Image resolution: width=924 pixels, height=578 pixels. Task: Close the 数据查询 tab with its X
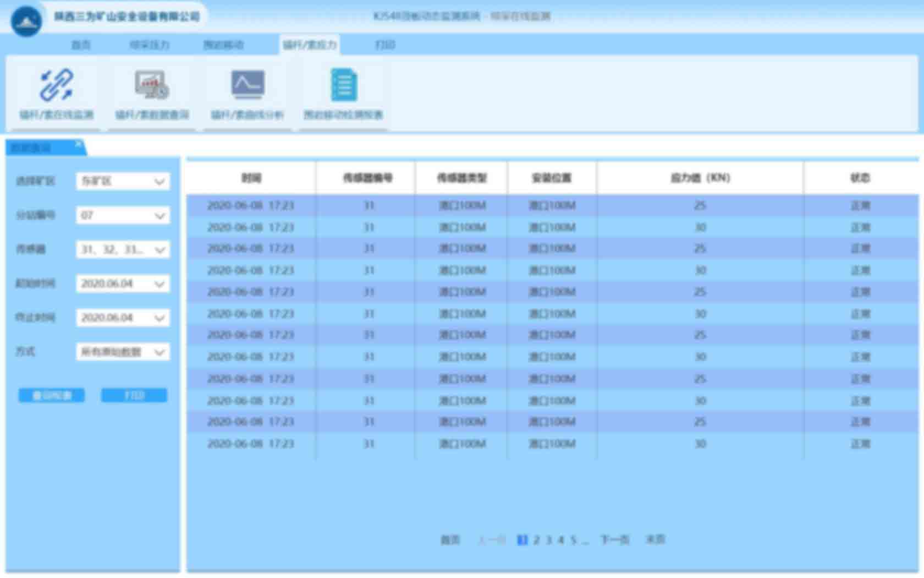78,144
